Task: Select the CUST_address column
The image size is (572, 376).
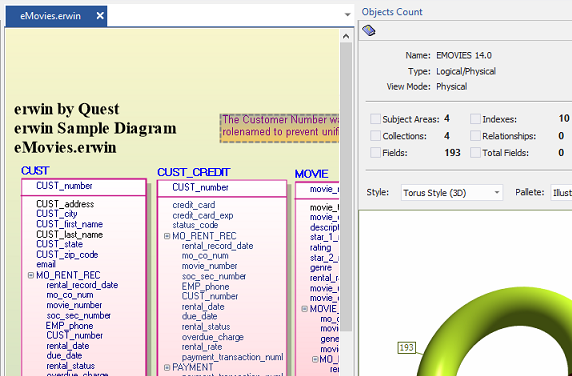Action: 65,204
